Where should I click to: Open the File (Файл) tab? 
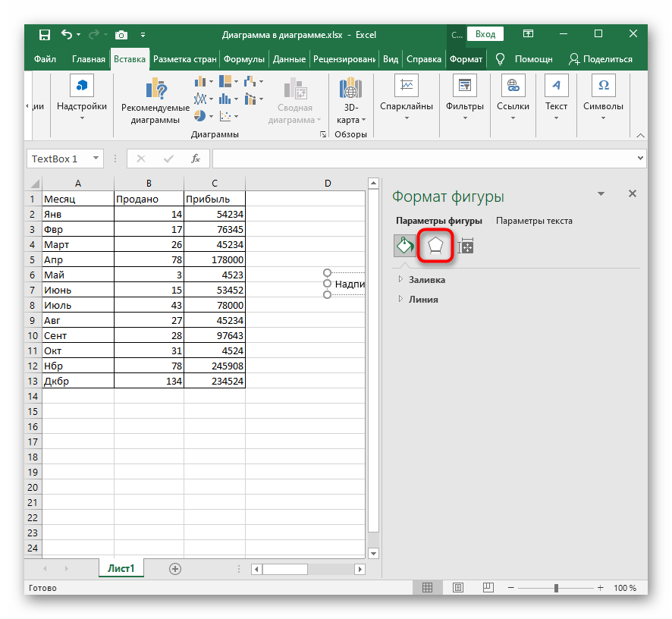click(x=45, y=59)
